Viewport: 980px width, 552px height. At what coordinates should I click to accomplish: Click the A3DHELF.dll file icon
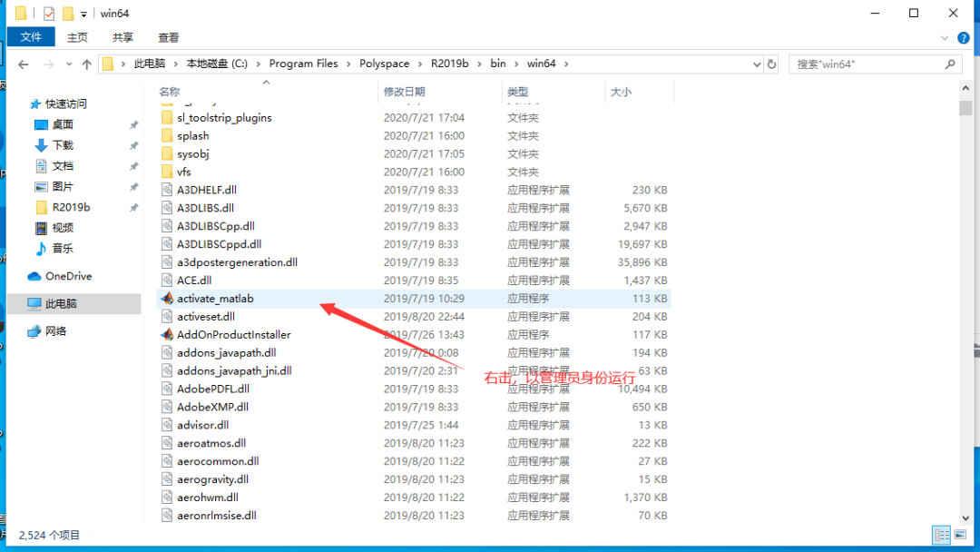[x=167, y=190]
